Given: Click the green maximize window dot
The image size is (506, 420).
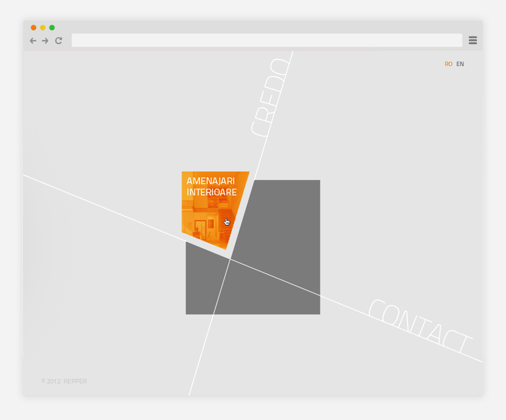Looking at the screenshot, I should (x=52, y=27).
